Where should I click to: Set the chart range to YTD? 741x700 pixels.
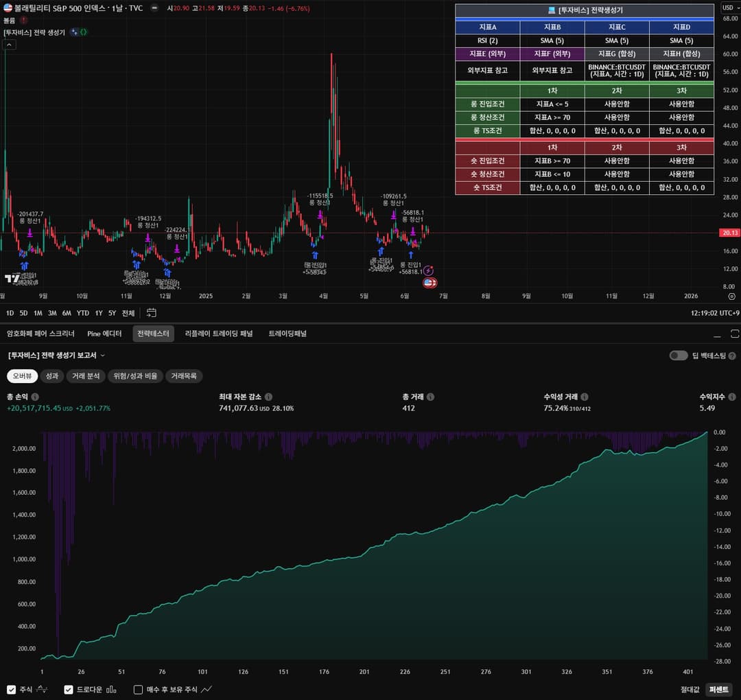coord(83,314)
